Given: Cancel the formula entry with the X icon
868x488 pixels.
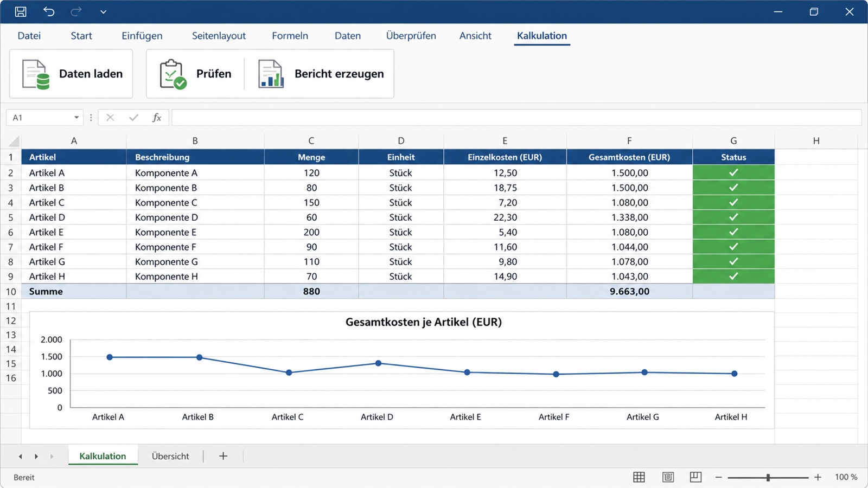Looking at the screenshot, I should click(x=110, y=118).
